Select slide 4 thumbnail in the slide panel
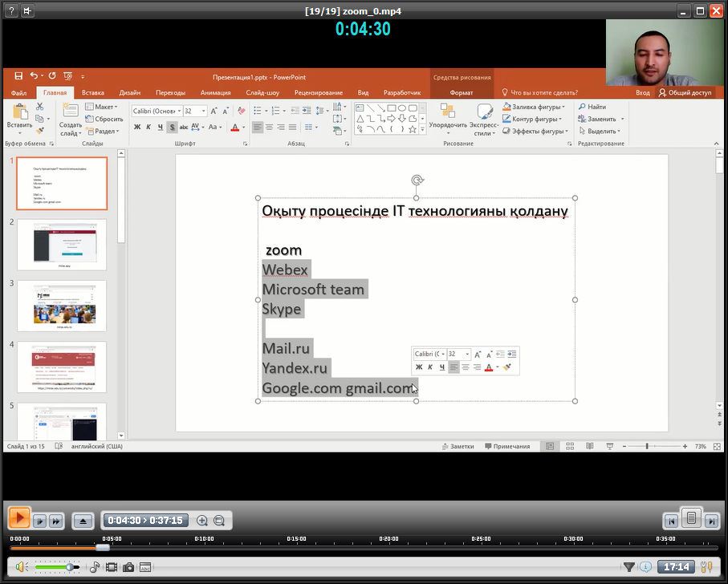Screen dimensions: 728x584 pos(62,367)
